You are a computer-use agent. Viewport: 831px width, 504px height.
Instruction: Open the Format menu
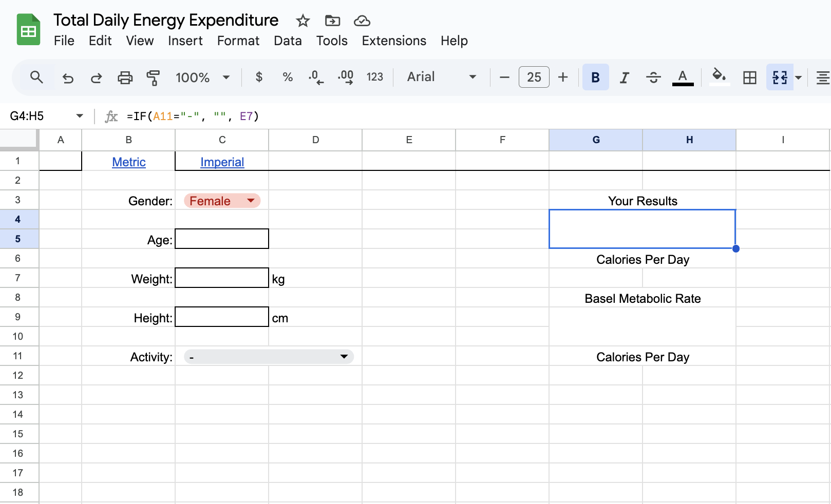[238, 41]
